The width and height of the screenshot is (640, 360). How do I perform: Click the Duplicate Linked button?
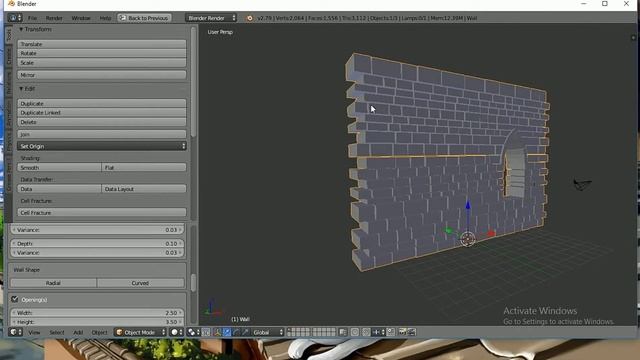[102, 113]
